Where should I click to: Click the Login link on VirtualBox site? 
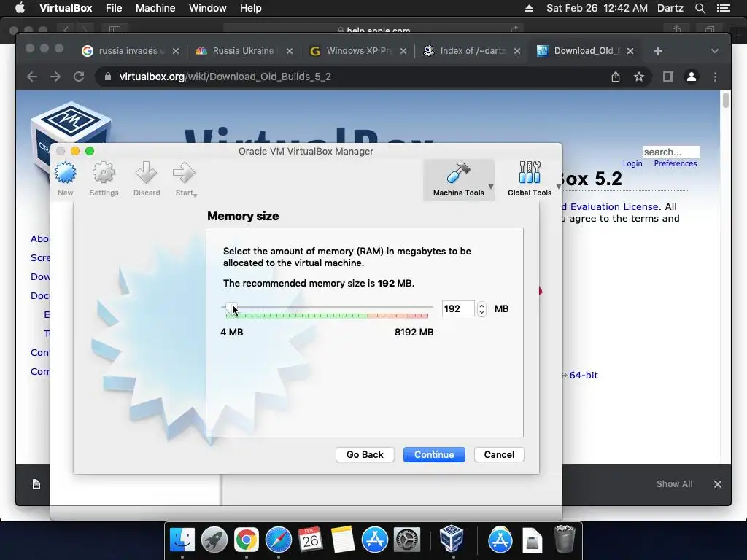pyautogui.click(x=632, y=163)
